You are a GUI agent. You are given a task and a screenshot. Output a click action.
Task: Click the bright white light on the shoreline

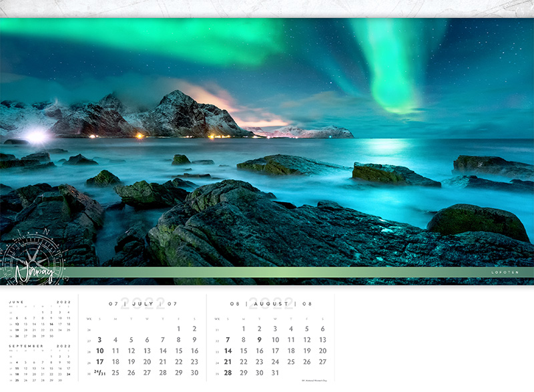(35, 137)
